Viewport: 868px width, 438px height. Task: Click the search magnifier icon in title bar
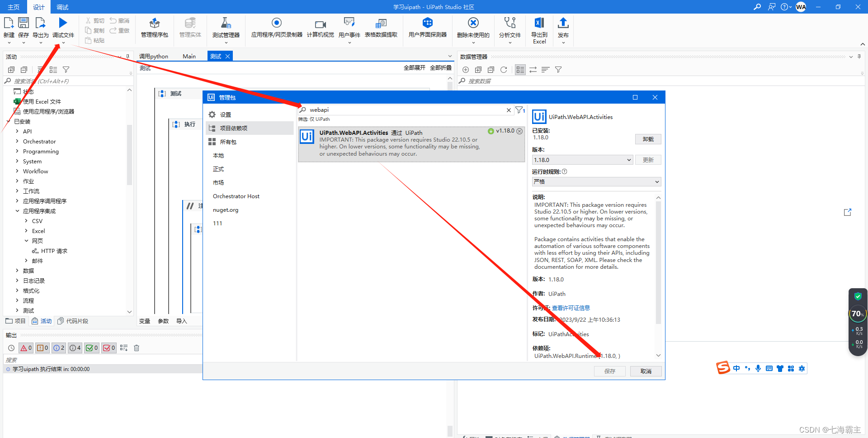757,7
